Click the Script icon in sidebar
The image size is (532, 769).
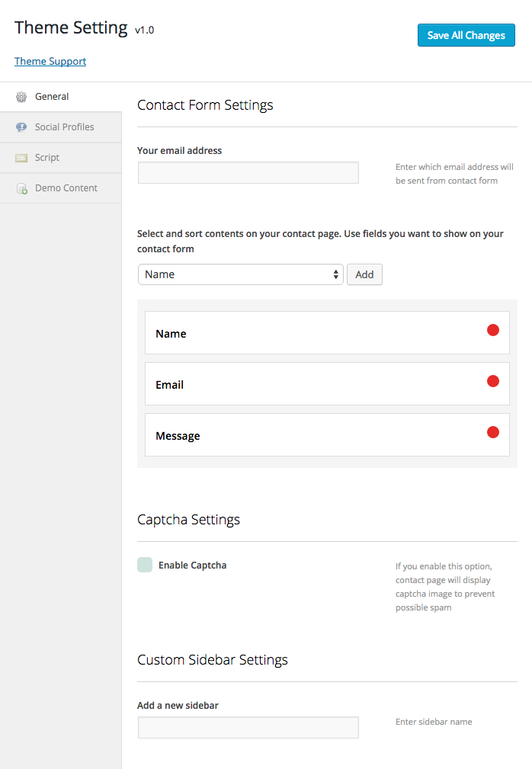[x=21, y=158]
